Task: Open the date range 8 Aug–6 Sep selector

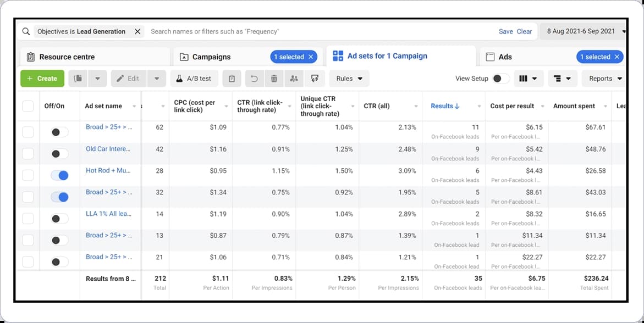Action: [583, 32]
